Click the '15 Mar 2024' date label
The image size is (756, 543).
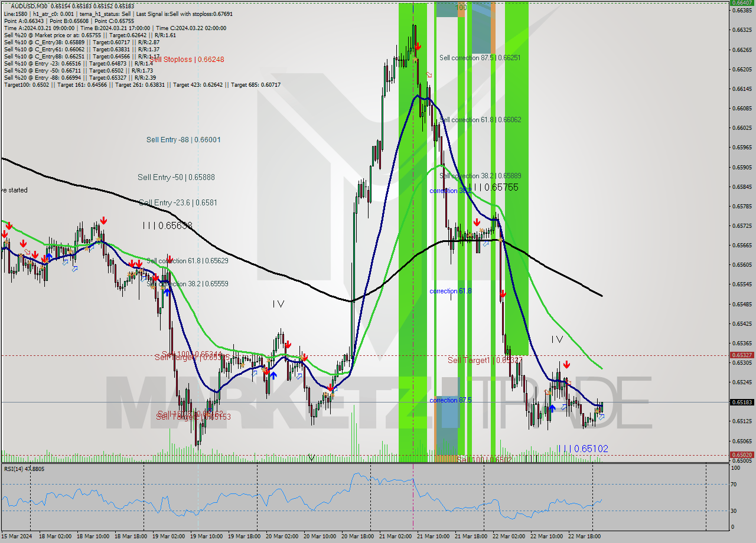(17, 537)
